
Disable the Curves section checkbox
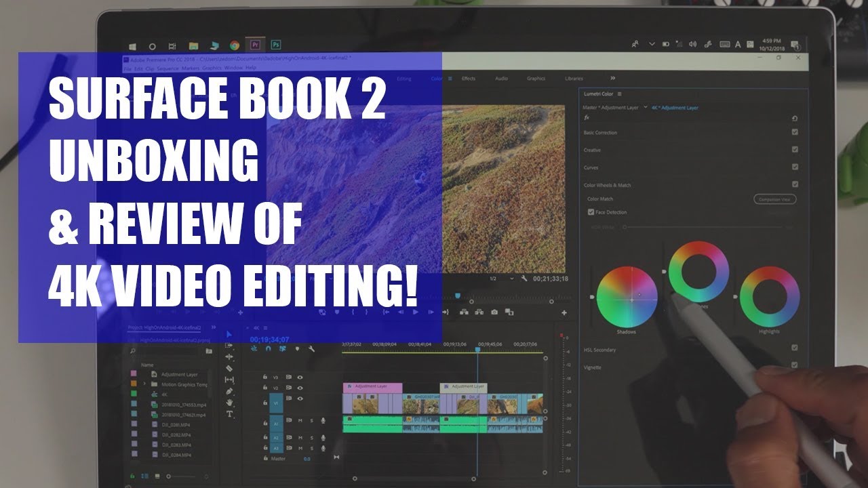tap(795, 167)
